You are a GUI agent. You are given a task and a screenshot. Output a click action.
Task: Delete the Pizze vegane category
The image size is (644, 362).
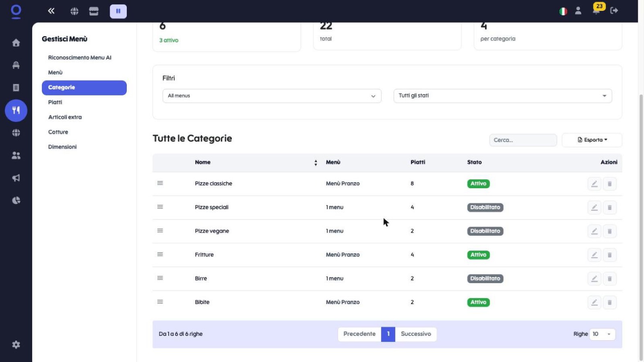tap(610, 231)
